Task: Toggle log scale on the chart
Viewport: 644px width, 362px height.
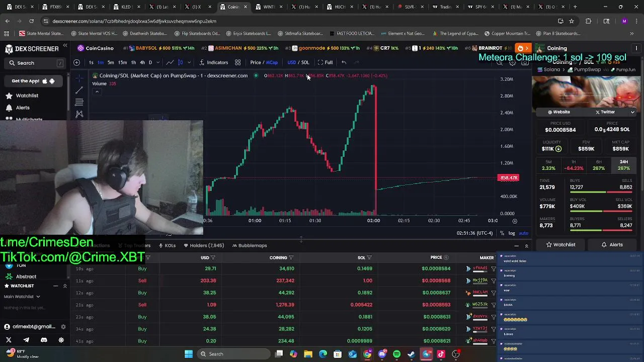Action: coord(512,233)
